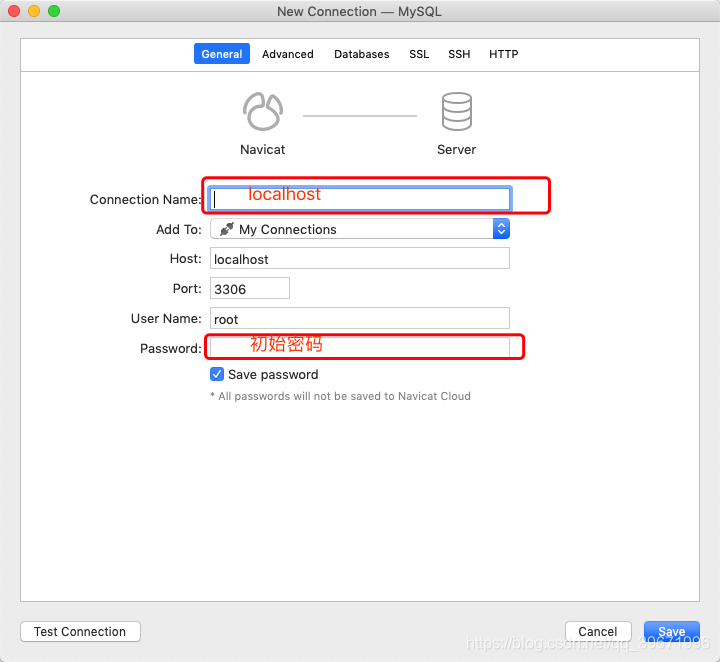Close the New Connection window
Image resolution: width=720 pixels, height=662 pixels.
click(x=14, y=11)
